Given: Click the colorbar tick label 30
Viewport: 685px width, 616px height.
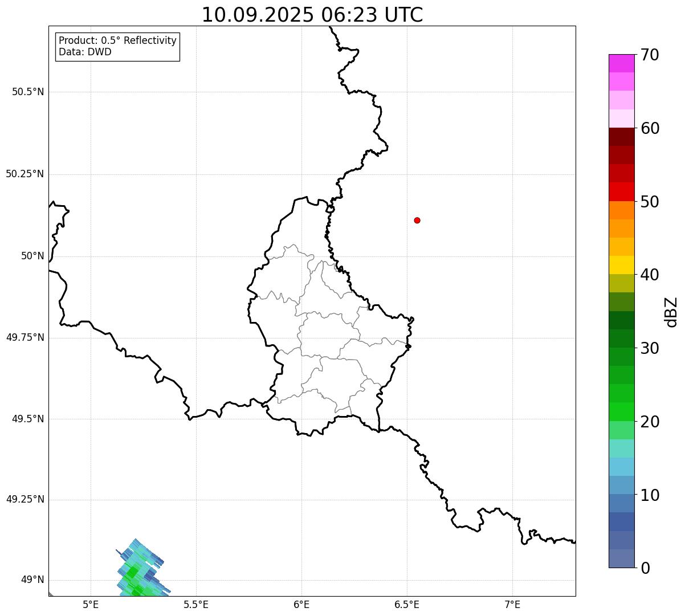Looking at the screenshot, I should pyautogui.click(x=650, y=348).
